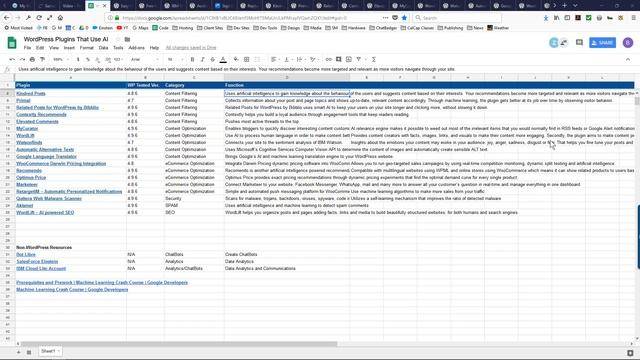Click the Create a filter icon
The height and width of the screenshot is (360, 640).
(359, 60)
